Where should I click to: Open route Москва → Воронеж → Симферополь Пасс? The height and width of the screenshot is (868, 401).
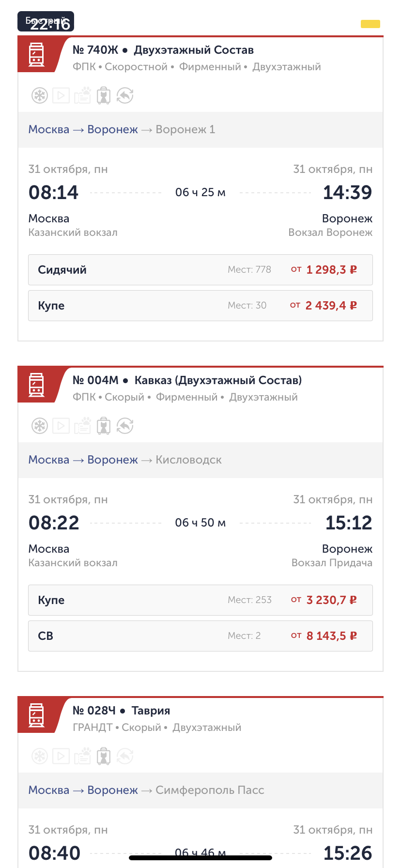[146, 790]
